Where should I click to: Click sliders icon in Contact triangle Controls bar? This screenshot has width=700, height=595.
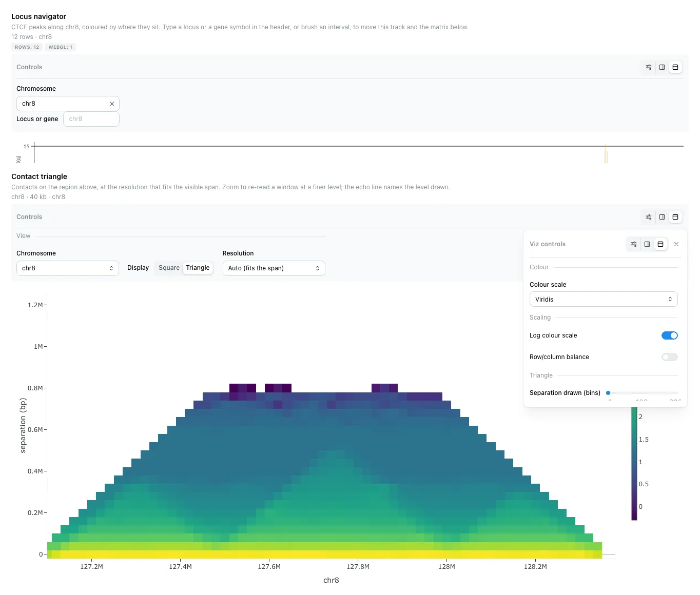(x=649, y=217)
